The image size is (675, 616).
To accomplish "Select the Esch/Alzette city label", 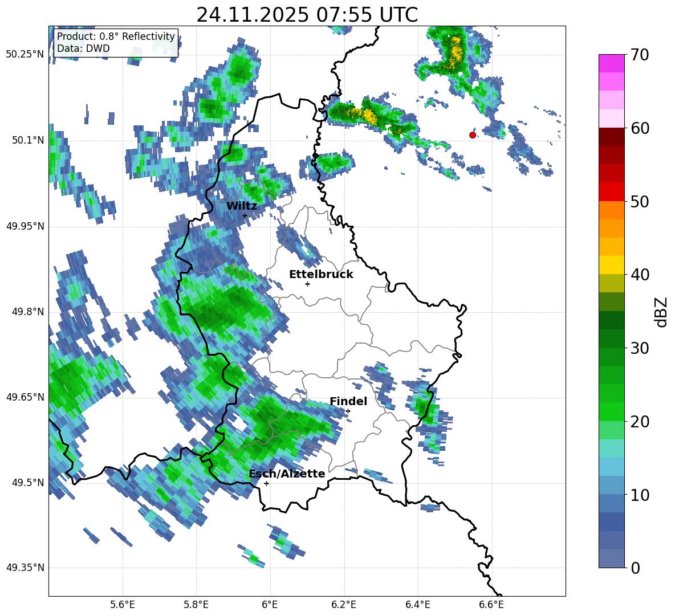I will tap(287, 474).
